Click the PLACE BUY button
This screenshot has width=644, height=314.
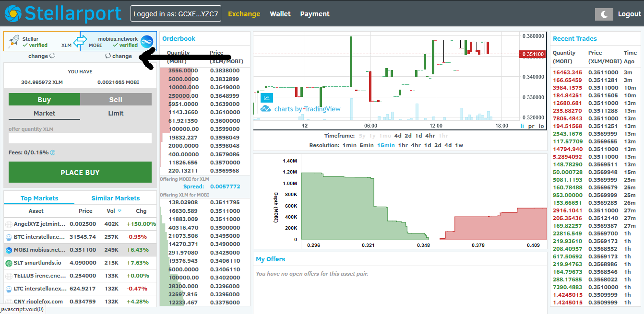point(80,173)
